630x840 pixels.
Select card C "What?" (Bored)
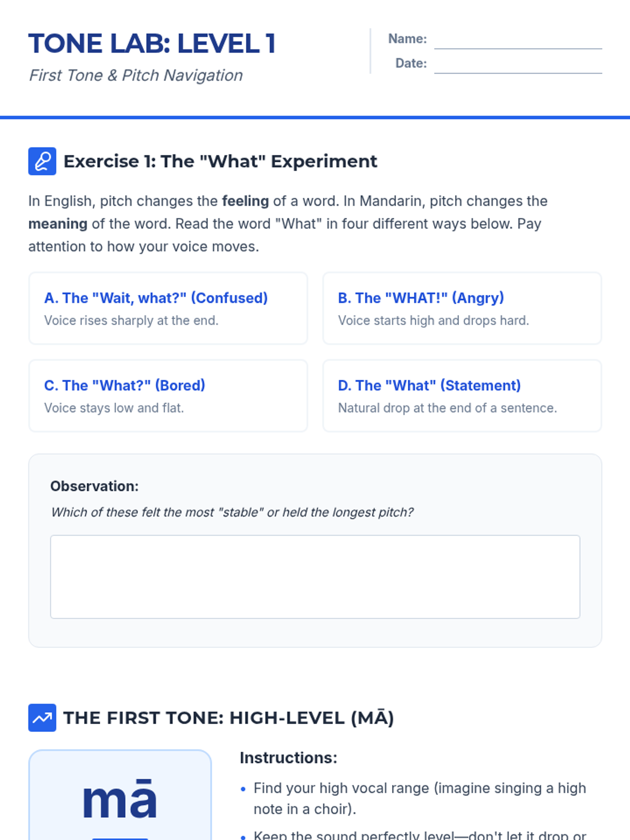[168, 396]
